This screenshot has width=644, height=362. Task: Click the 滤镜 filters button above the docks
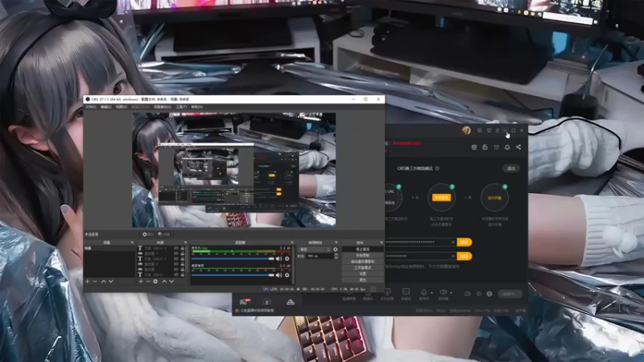pyautogui.click(x=164, y=234)
